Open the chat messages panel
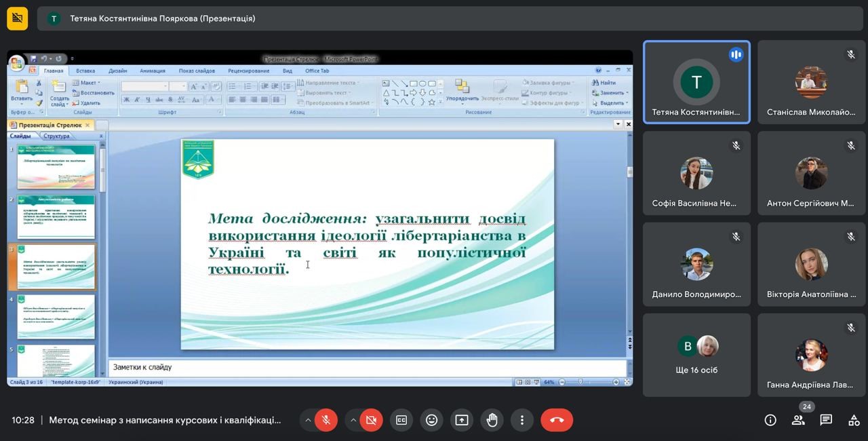 click(x=826, y=420)
